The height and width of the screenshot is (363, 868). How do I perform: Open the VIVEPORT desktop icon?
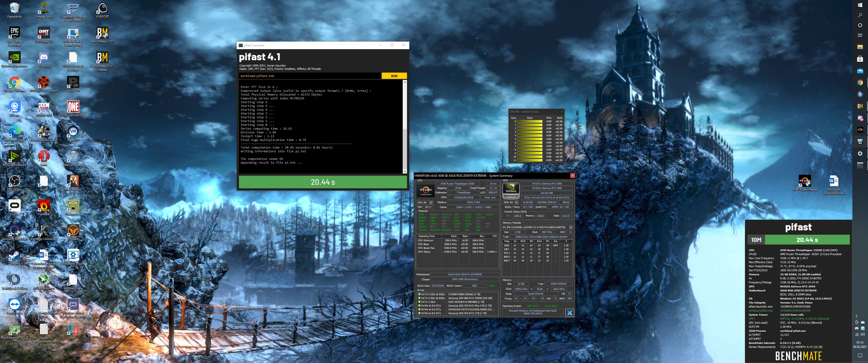(x=102, y=10)
